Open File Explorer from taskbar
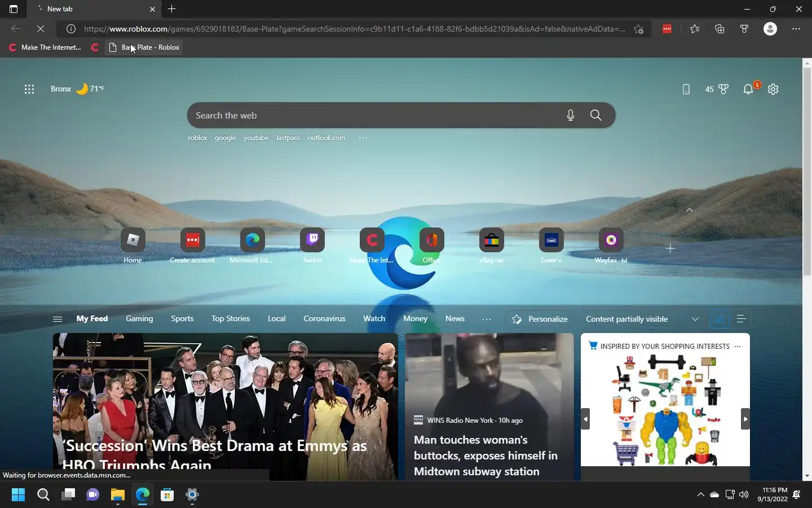 (x=117, y=495)
